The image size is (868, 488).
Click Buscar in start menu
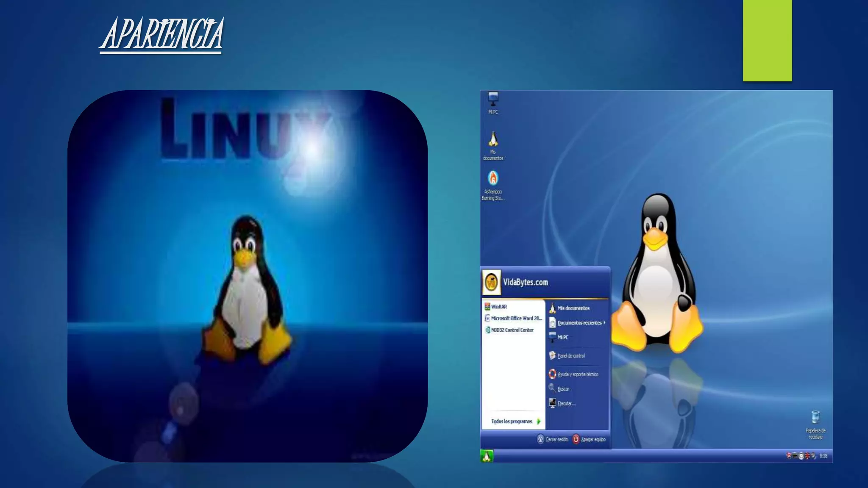pos(563,388)
